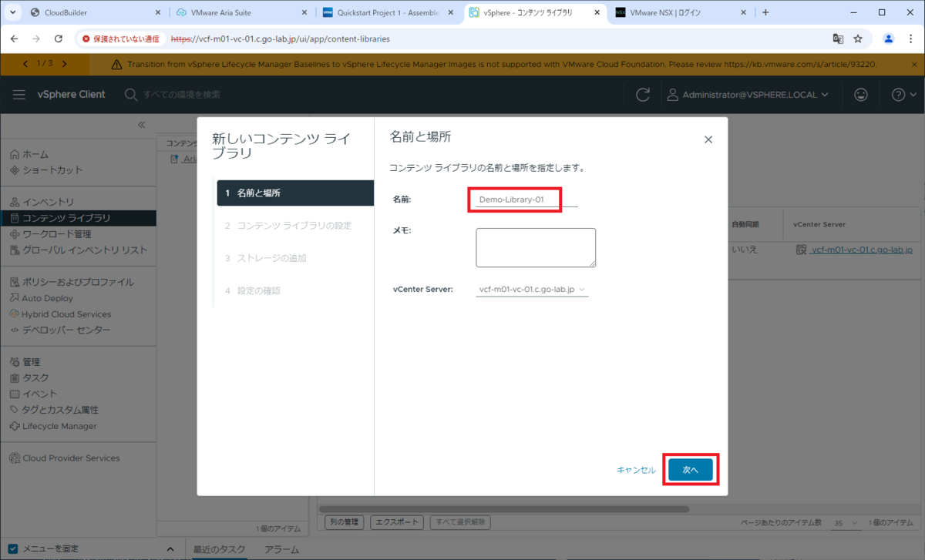Click the メモ text area

536,247
